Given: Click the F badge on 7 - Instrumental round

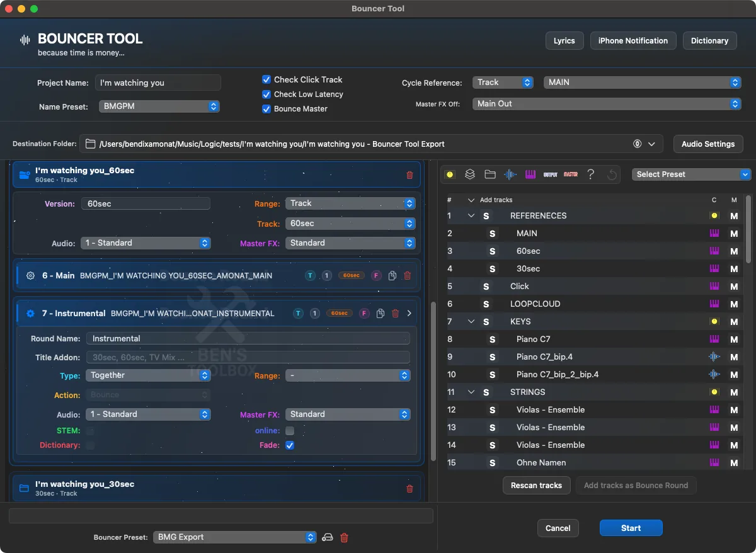Looking at the screenshot, I should pyautogui.click(x=364, y=313).
